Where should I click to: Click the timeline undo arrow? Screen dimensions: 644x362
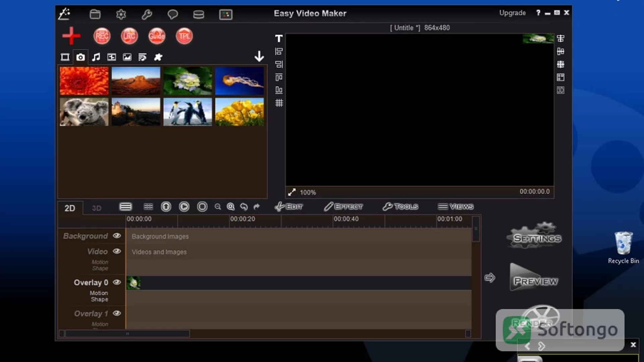(244, 206)
